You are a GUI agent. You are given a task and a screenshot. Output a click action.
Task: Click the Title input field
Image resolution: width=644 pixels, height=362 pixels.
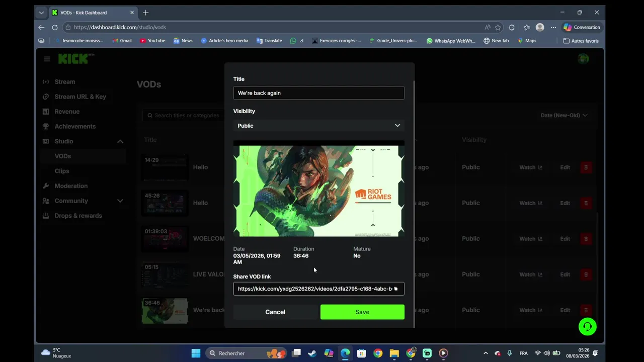pos(319,93)
